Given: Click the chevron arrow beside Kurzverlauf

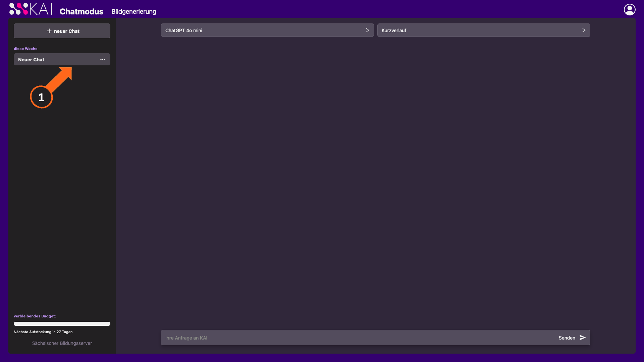Looking at the screenshot, I should [584, 30].
